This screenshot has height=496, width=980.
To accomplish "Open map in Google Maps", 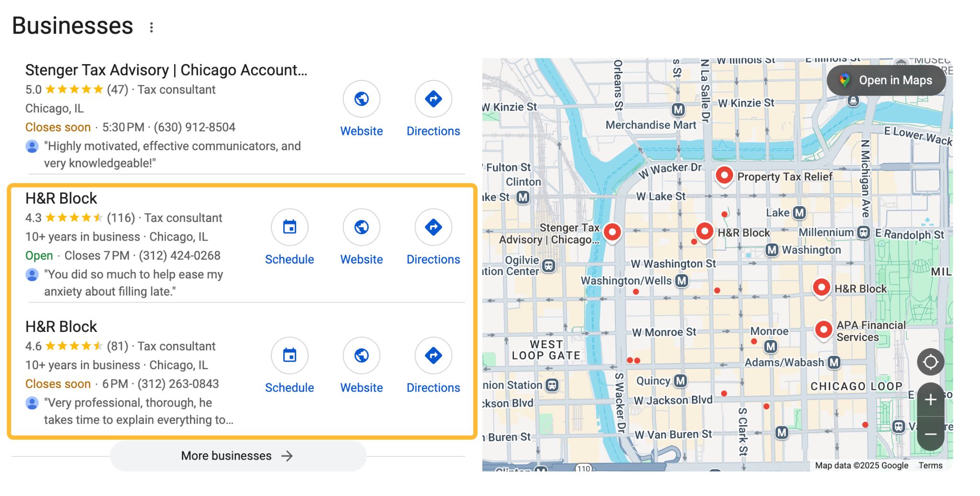I will [x=886, y=80].
